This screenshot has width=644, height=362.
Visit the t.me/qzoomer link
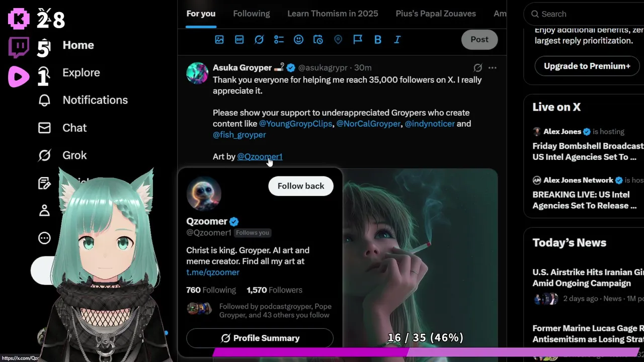tap(213, 272)
